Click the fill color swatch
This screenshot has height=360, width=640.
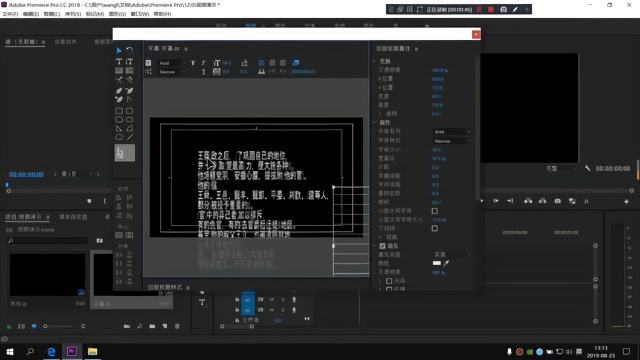tap(437, 263)
